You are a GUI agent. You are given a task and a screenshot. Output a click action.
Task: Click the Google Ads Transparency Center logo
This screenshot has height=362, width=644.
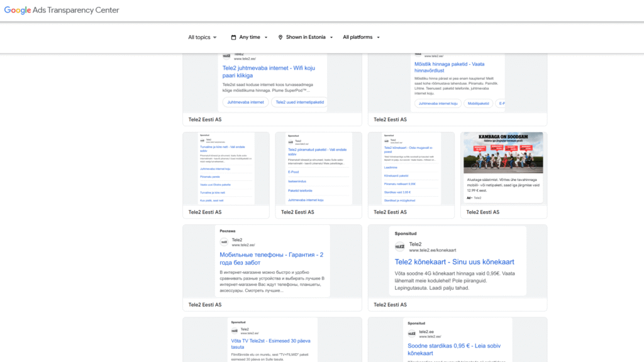(62, 10)
